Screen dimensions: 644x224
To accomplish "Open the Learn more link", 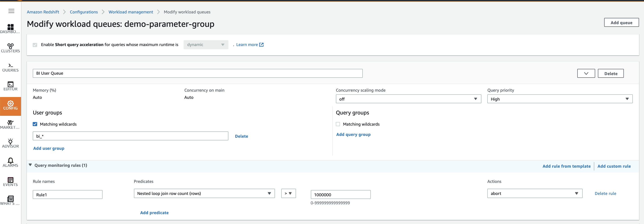I will pos(250,45).
